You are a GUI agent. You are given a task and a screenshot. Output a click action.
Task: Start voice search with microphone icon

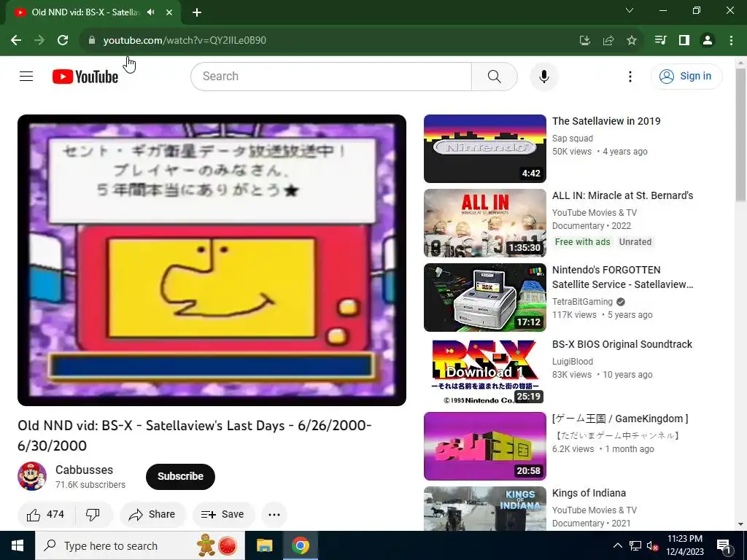click(544, 76)
